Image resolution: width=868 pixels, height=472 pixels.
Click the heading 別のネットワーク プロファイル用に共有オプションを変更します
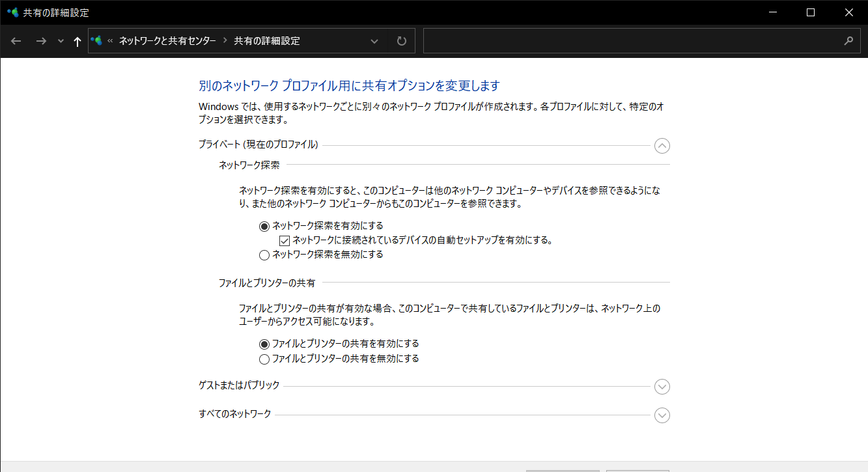(348, 86)
